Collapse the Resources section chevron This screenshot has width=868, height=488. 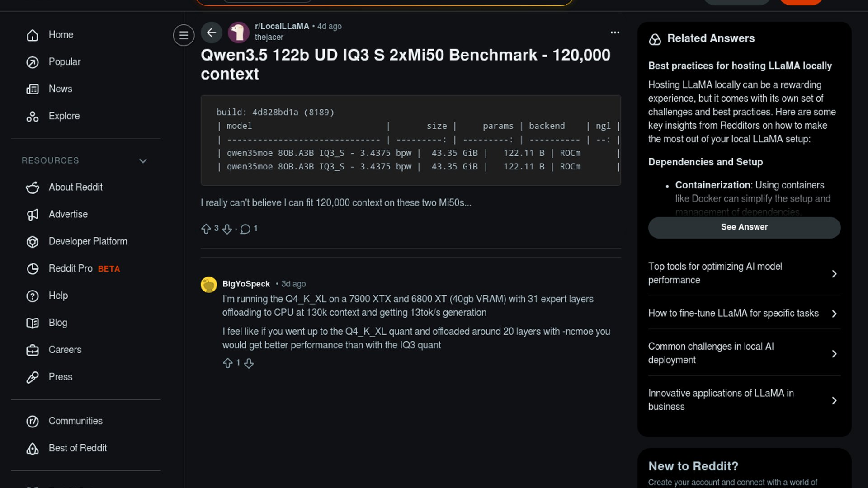(143, 161)
